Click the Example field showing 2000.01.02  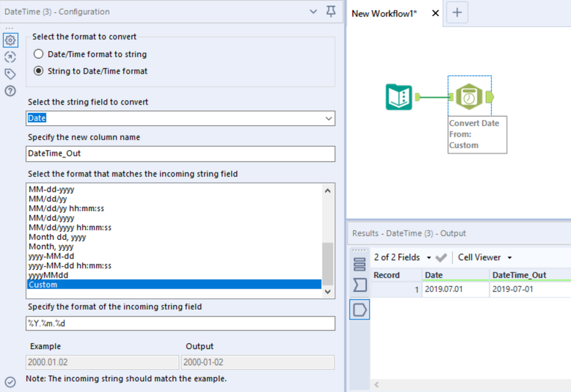(102, 362)
